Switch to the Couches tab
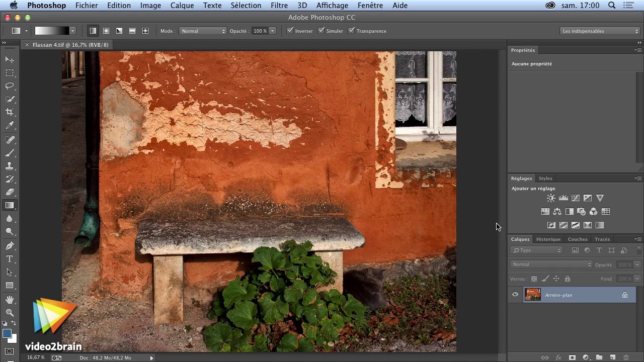Image resolution: width=644 pixels, height=362 pixels. coord(578,239)
